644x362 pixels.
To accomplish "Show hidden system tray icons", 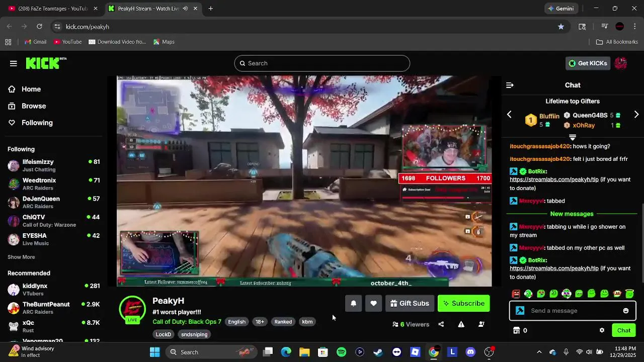I will pyautogui.click(x=539, y=352).
